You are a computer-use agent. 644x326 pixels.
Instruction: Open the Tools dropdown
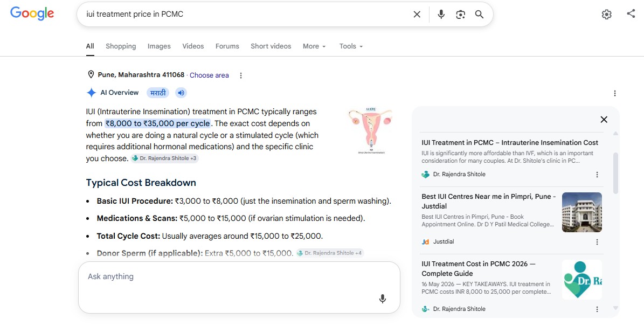point(351,46)
